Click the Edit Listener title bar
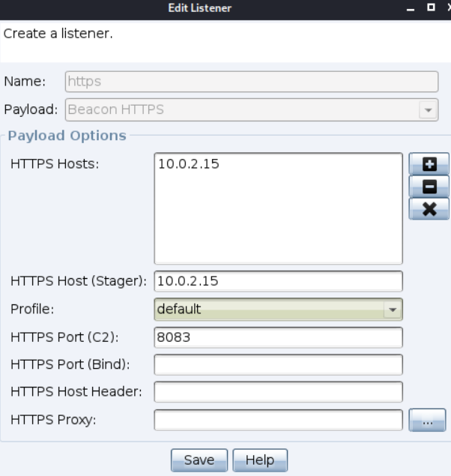Image resolution: width=451 pixels, height=476 pixels. coord(199,8)
